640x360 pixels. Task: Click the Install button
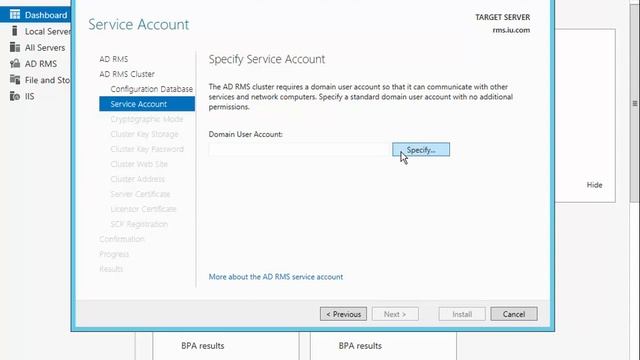462,314
